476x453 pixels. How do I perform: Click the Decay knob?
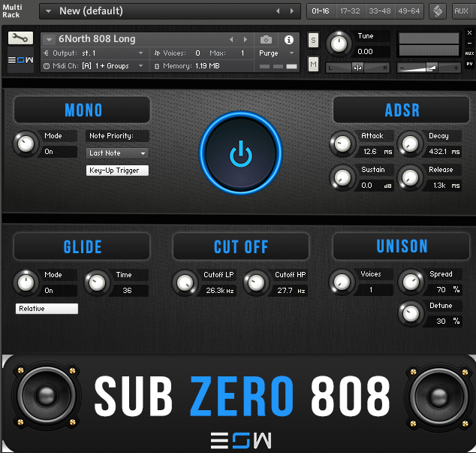point(410,144)
